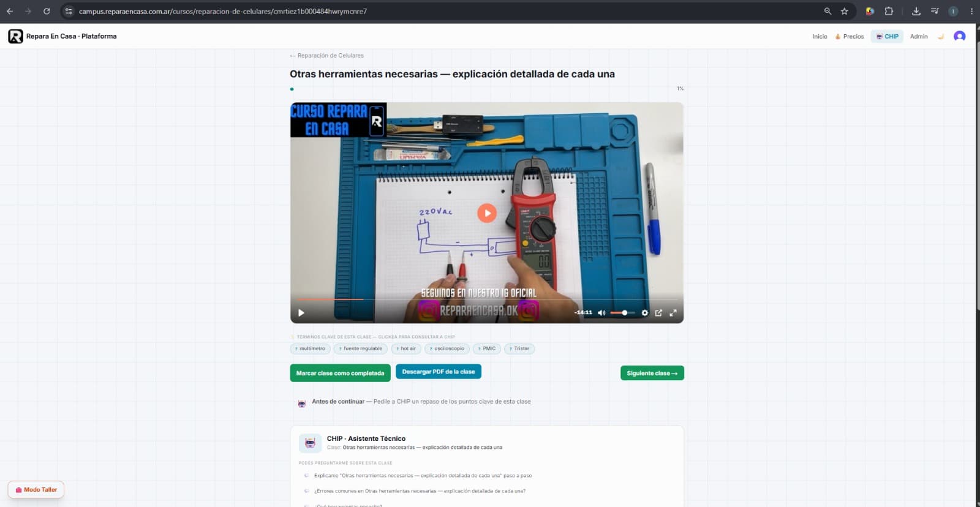Select the Errores comunes suggested question

(420, 491)
